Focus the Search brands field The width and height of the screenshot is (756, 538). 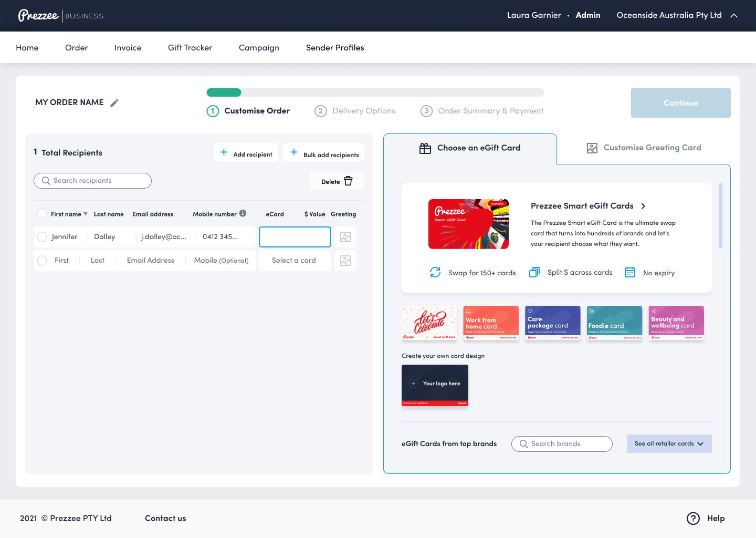coord(562,444)
